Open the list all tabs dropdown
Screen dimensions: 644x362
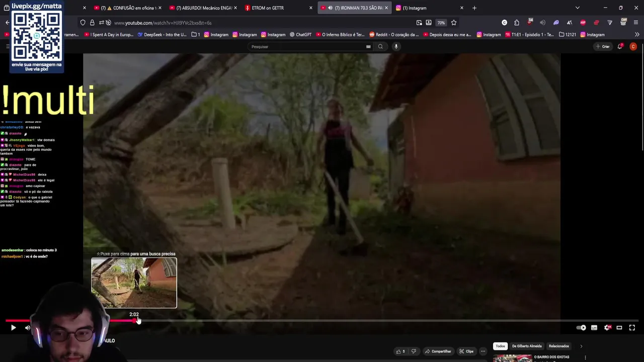577,8
